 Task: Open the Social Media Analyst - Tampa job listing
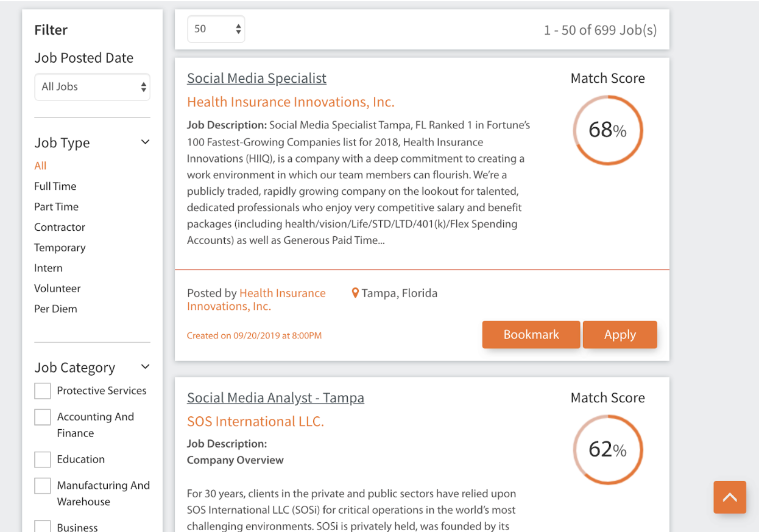[x=275, y=397]
